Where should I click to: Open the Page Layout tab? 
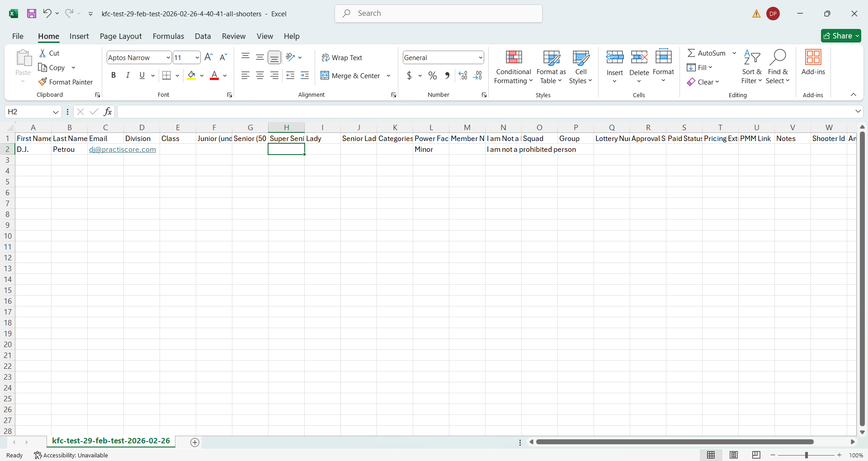[121, 36]
